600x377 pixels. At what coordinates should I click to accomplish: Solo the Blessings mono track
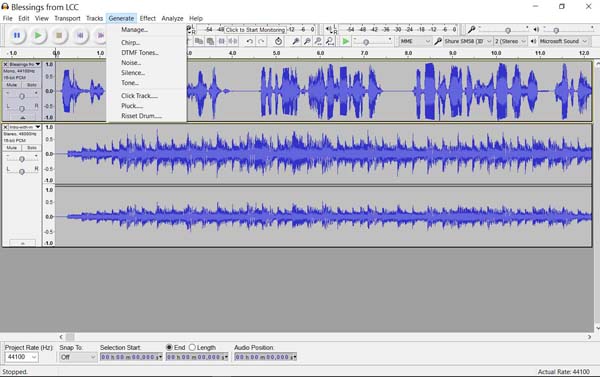[31, 85]
